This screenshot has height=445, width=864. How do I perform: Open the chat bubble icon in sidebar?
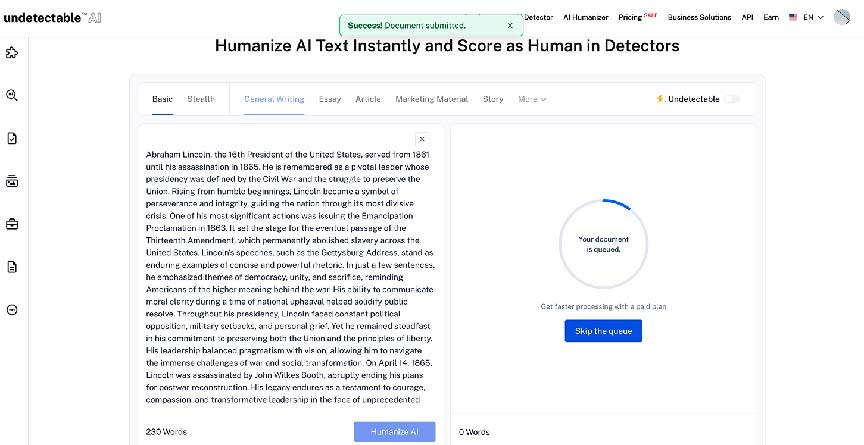click(x=12, y=310)
